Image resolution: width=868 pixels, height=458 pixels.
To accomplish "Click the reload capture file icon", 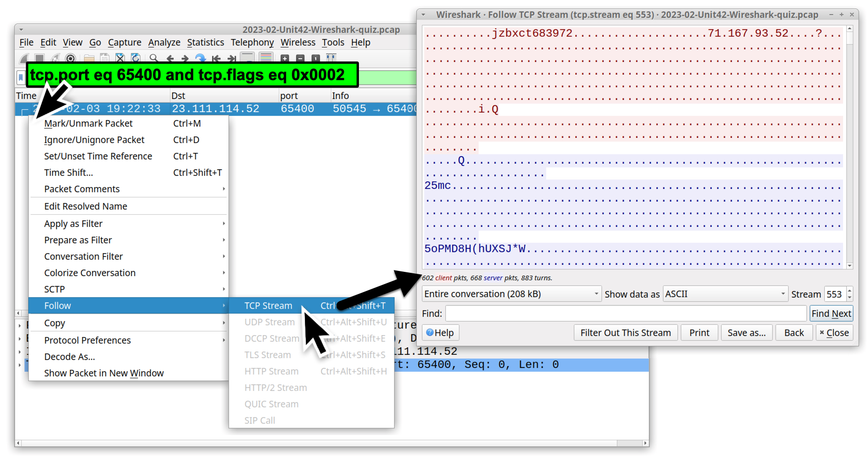I will pyautogui.click(x=136, y=58).
